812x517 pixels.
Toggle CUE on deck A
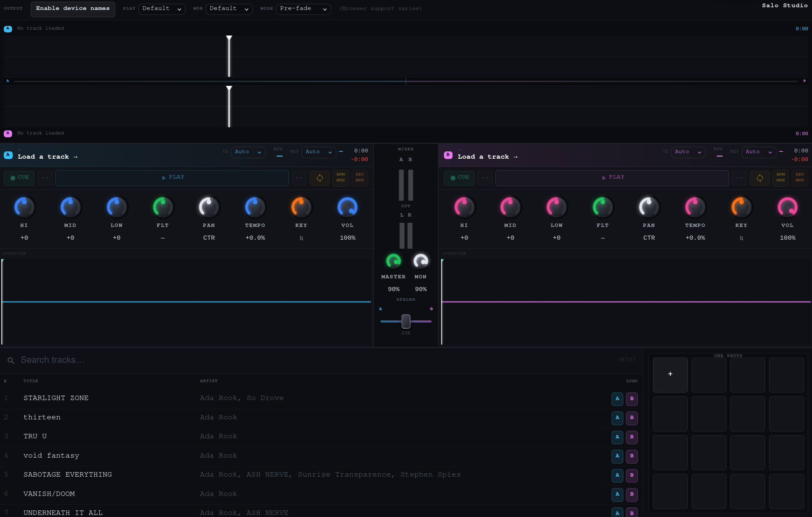coord(19,177)
